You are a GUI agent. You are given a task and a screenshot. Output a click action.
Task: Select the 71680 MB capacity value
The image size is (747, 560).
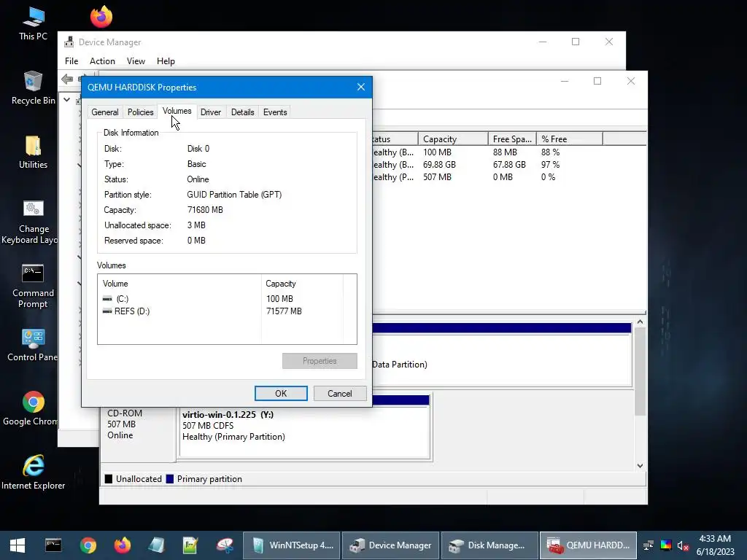pos(205,210)
